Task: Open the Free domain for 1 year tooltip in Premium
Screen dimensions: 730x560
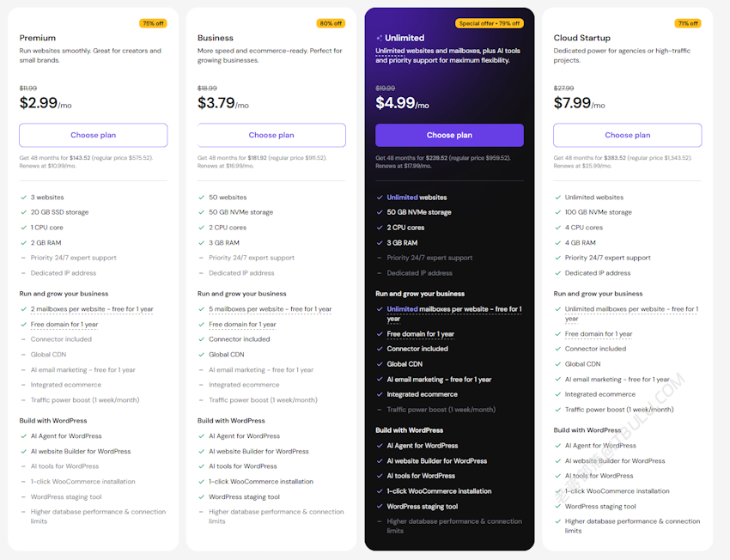Action: (64, 325)
